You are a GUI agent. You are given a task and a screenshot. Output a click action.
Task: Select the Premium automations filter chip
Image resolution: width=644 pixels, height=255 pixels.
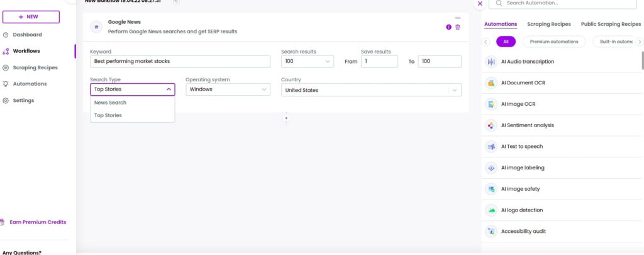click(554, 42)
